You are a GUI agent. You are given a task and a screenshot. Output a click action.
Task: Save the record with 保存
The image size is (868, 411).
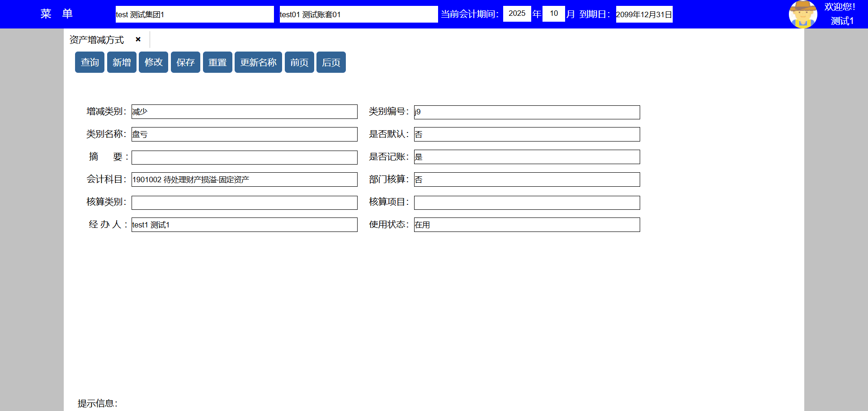[x=185, y=62]
